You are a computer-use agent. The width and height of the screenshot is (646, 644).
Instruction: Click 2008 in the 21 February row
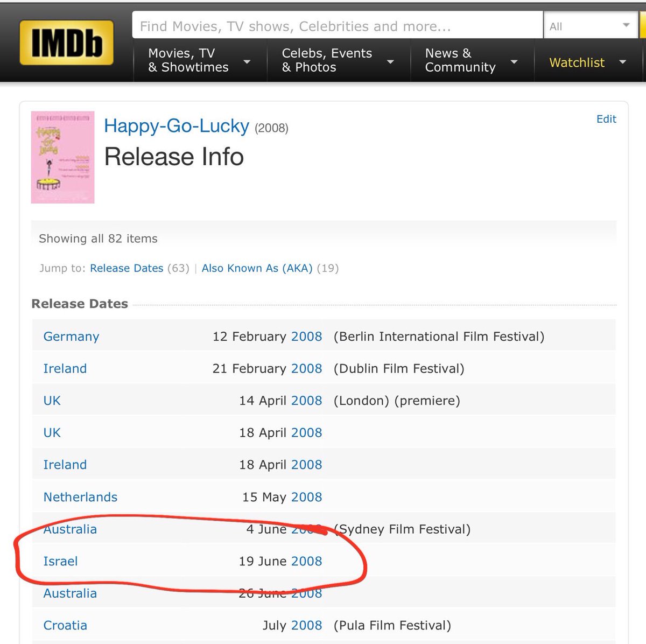click(x=306, y=368)
